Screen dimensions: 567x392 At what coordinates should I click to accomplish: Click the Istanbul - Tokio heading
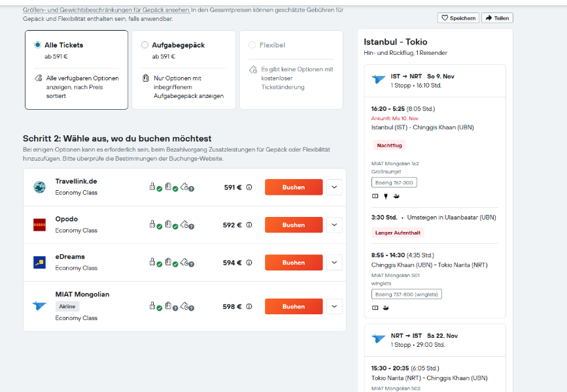[396, 42]
